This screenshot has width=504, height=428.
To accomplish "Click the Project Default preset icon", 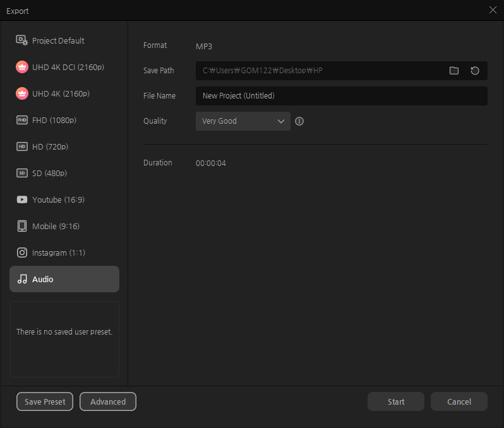I will point(22,40).
